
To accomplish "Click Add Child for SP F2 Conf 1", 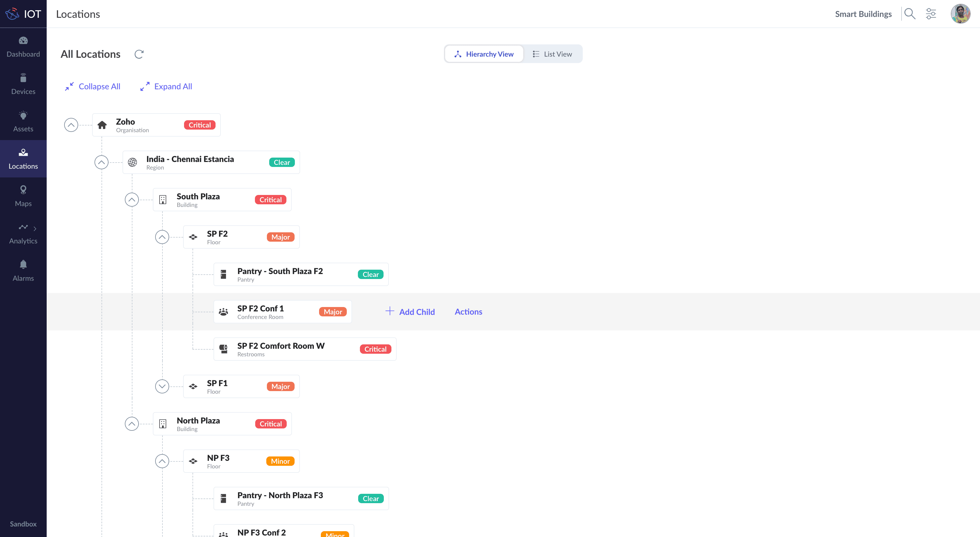I will pos(410,312).
